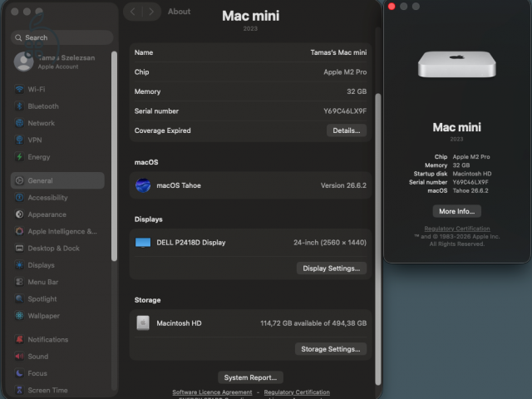Click the sidebar scrollbar
Screen dimensions: 532x399
[114, 156]
